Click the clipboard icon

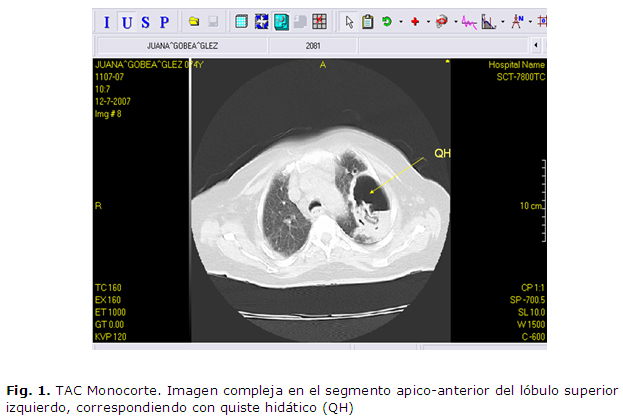[367, 22]
